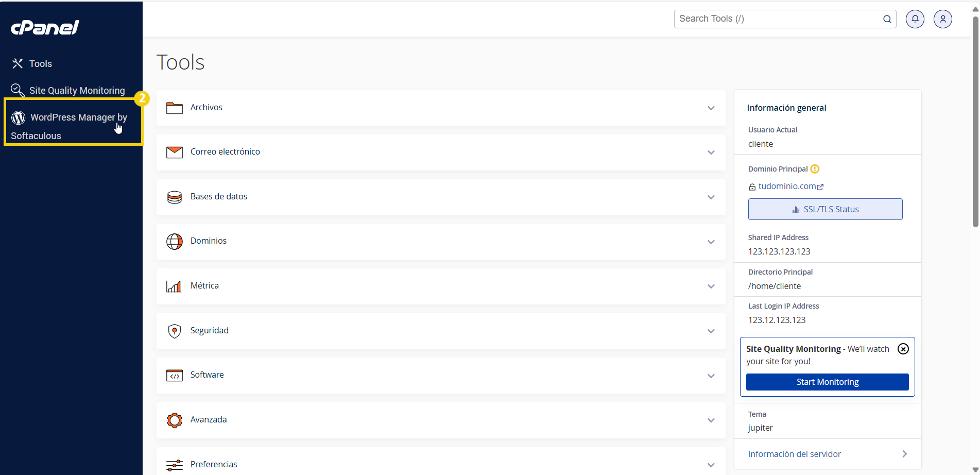Image resolution: width=980 pixels, height=475 pixels.
Task: Click the page vertical scrollbar thumb
Action: click(x=975, y=121)
